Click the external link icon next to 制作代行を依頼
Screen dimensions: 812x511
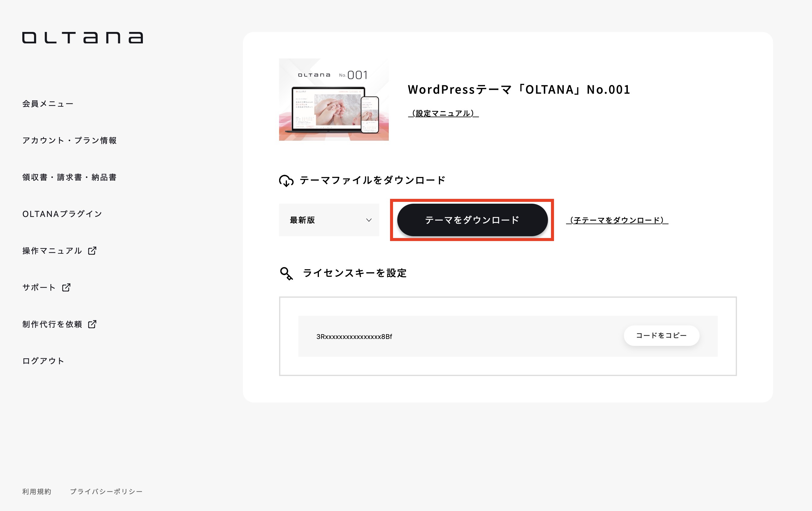pos(91,324)
